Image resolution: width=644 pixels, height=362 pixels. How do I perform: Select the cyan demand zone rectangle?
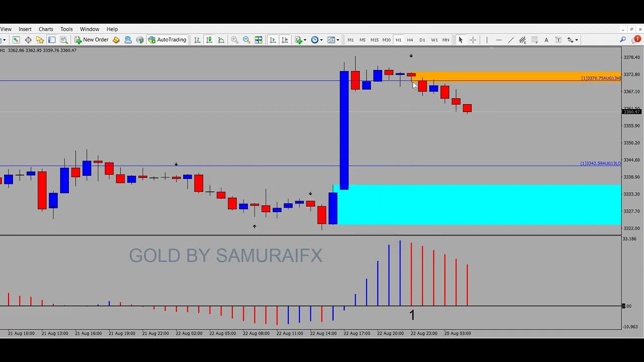tap(477, 205)
